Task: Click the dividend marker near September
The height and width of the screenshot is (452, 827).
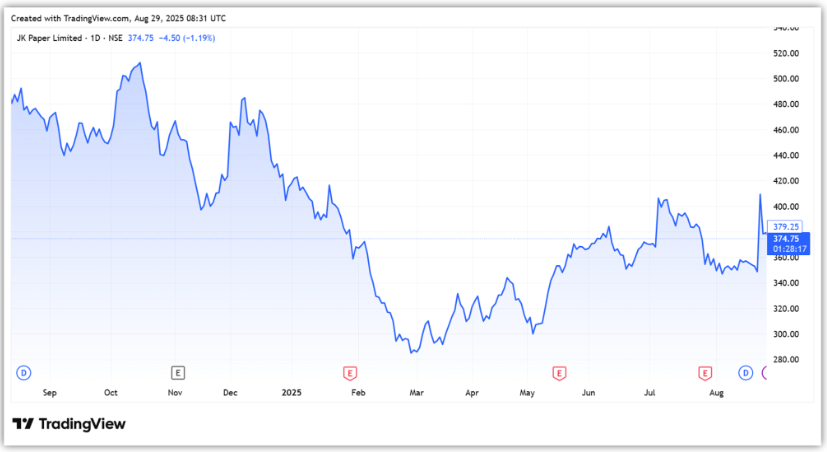Action: (23, 372)
